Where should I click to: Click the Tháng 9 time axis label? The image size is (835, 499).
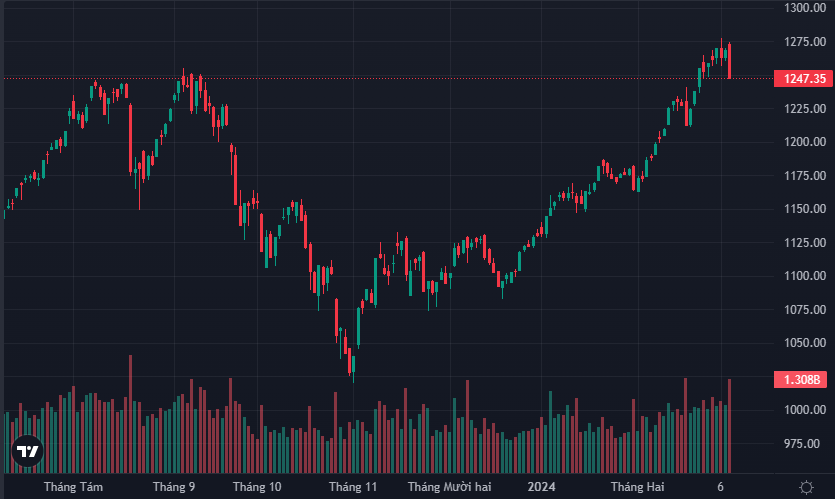click(174, 487)
